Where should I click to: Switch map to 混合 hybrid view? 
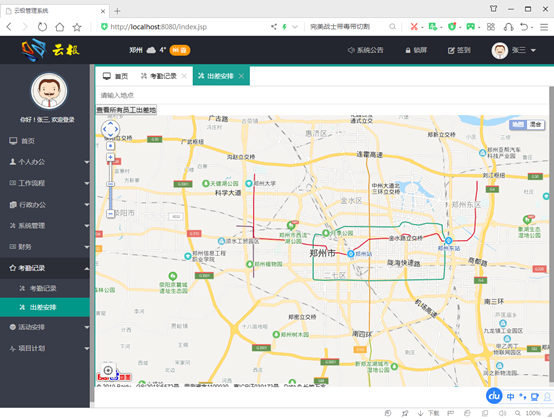[535, 124]
